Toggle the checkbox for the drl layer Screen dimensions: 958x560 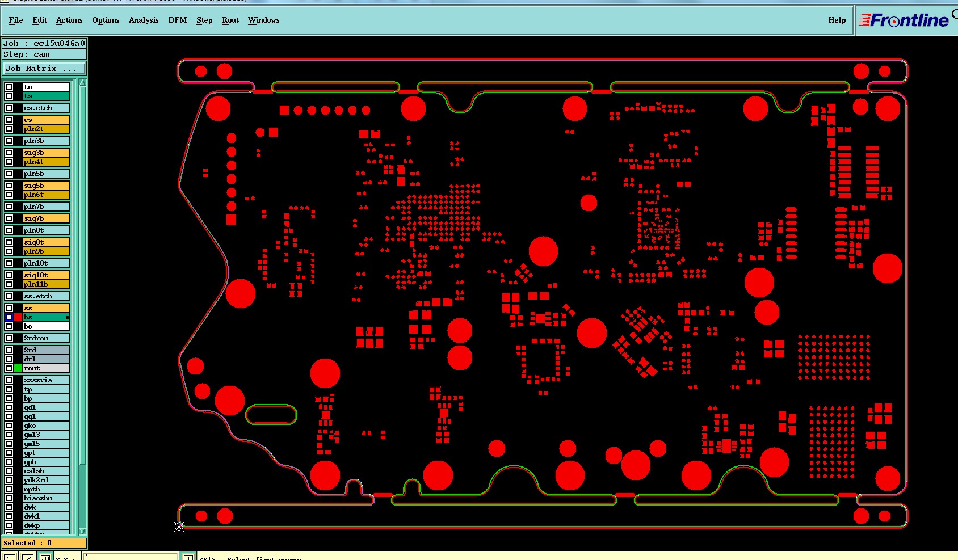click(9, 359)
